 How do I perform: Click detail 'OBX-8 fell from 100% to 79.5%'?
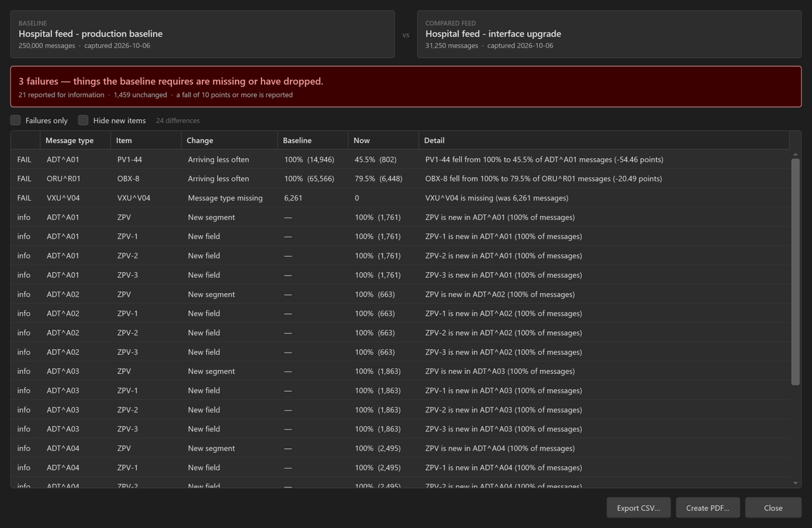[544, 178]
